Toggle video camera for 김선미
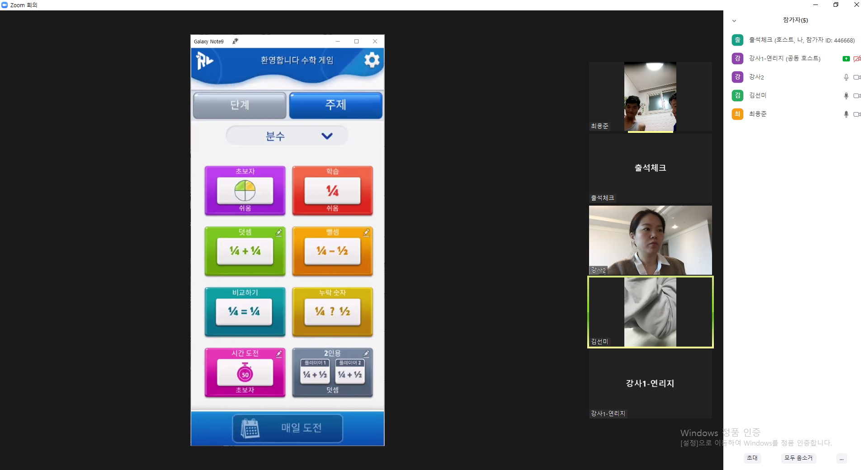 (857, 96)
